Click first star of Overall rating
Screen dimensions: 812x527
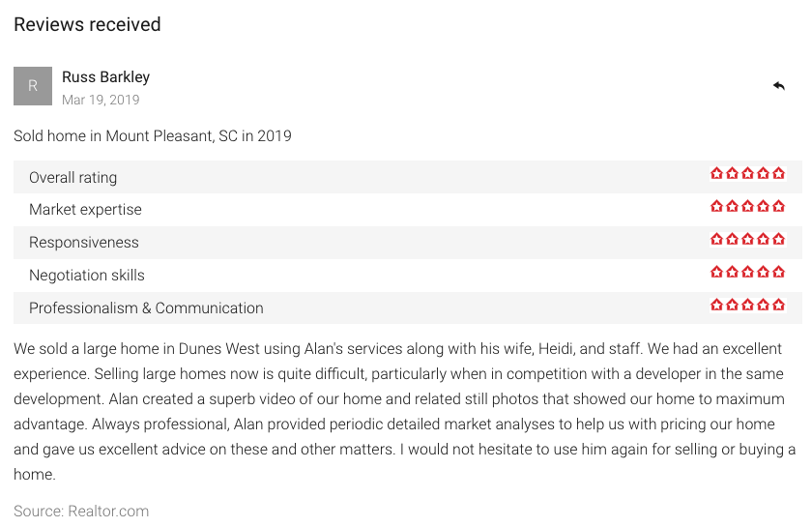click(x=716, y=174)
